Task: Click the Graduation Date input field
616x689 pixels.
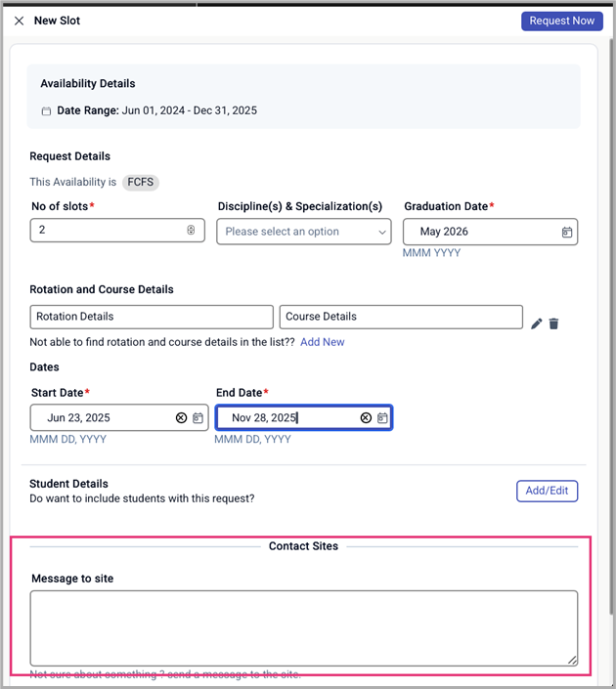Action: [479, 232]
